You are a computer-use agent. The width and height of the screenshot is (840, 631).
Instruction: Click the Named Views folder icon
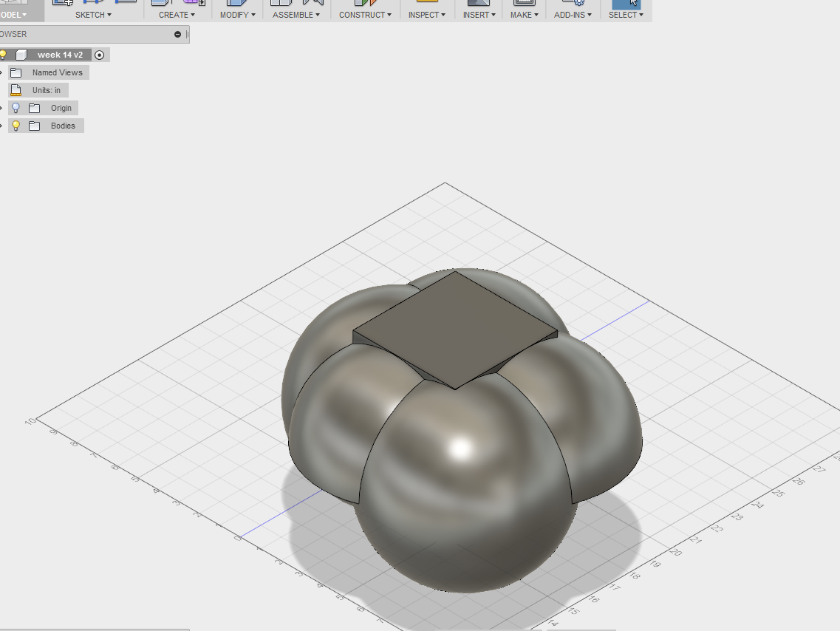(x=16, y=72)
